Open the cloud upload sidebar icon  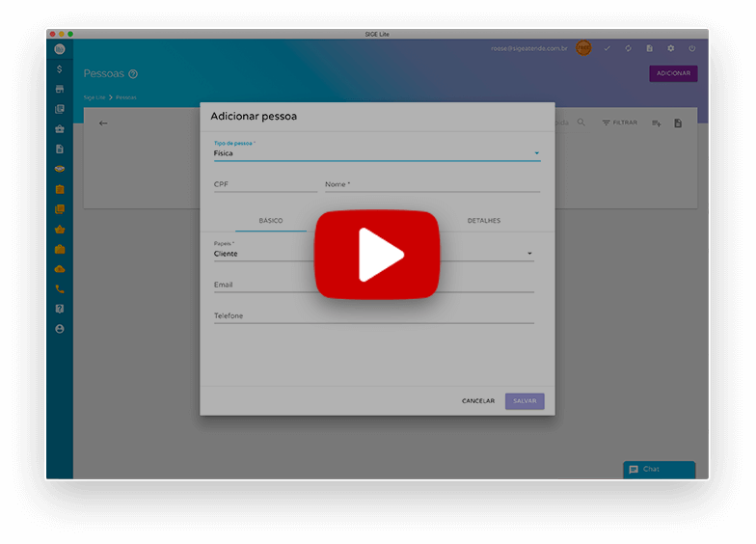click(60, 269)
